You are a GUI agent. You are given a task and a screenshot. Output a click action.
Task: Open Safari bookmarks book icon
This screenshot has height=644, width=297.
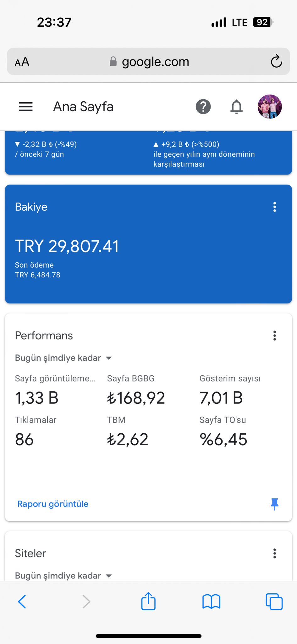click(212, 602)
